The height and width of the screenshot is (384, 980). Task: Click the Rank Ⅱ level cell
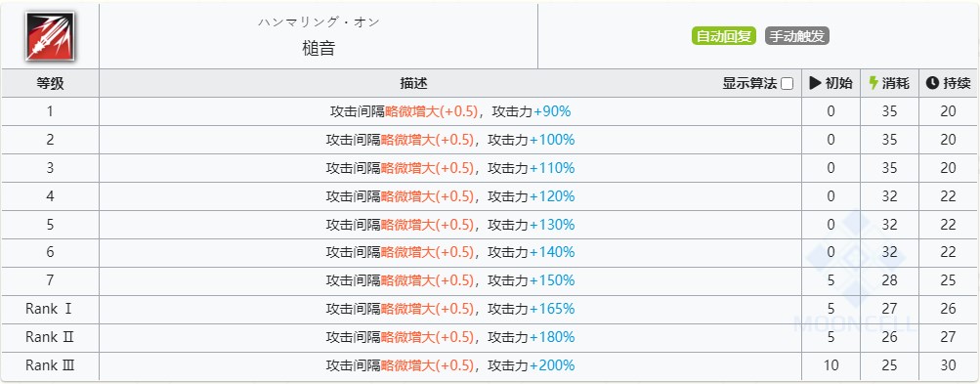(50, 337)
